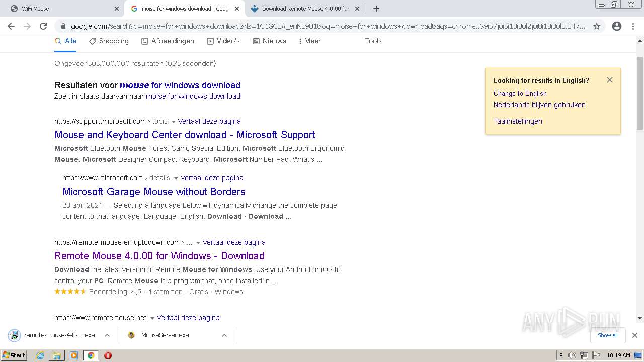644x362 pixels.
Task: Switch to Download Remote Mouse 4.0.00 tab
Action: (305, 9)
